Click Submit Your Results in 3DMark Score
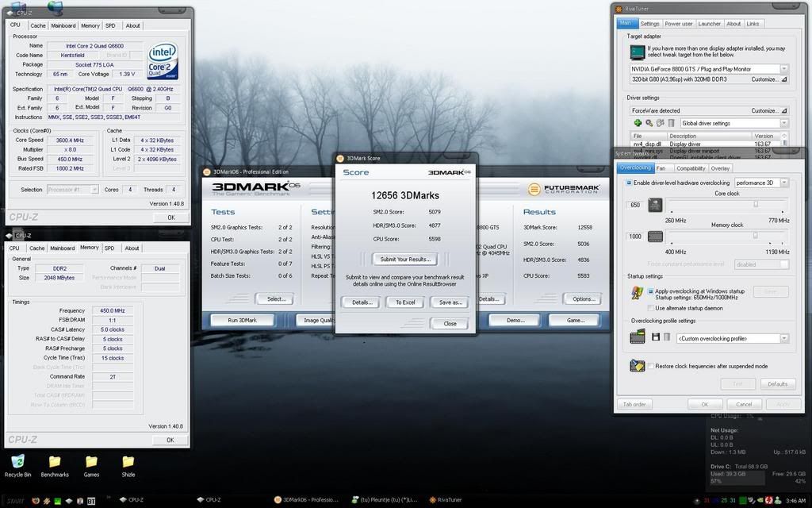Image resolution: width=812 pixels, height=508 pixels. [405, 260]
